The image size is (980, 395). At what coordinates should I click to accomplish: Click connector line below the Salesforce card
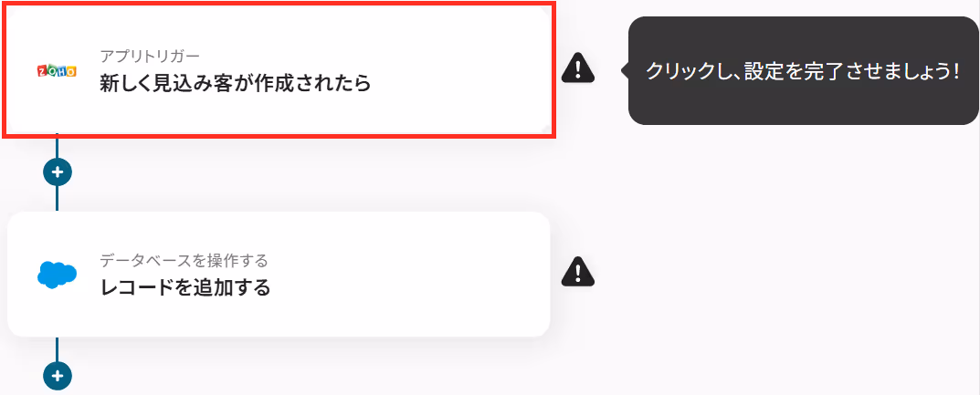tap(58, 348)
